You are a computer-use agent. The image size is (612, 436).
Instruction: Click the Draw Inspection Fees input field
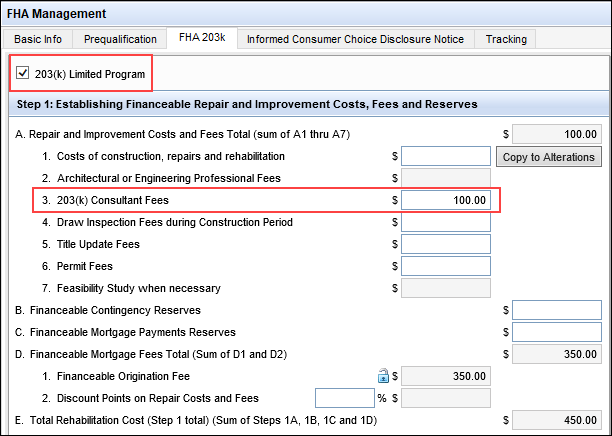[446, 222]
